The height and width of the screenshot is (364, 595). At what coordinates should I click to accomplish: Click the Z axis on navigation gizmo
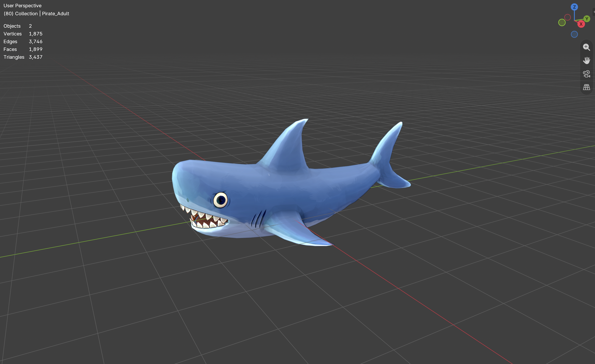coord(574,7)
